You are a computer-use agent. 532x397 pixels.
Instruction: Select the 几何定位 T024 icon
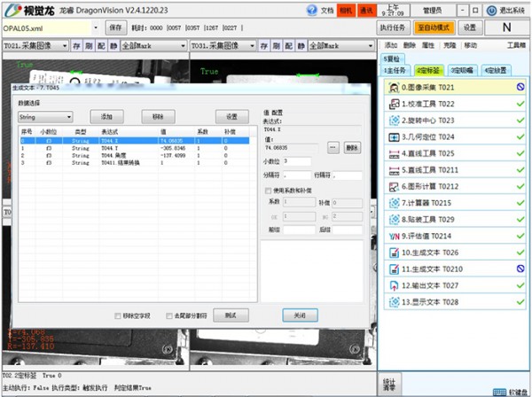click(393, 137)
